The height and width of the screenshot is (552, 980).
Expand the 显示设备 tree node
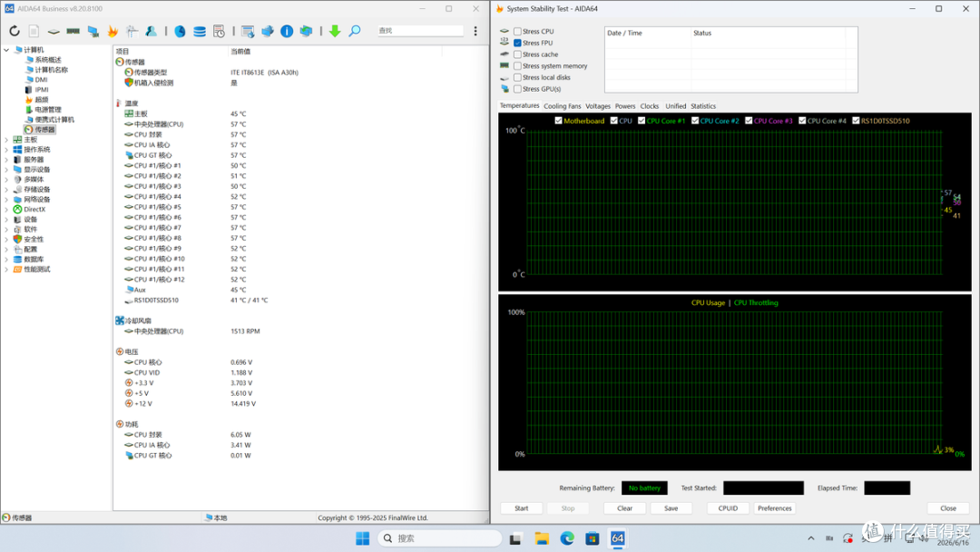(6, 170)
